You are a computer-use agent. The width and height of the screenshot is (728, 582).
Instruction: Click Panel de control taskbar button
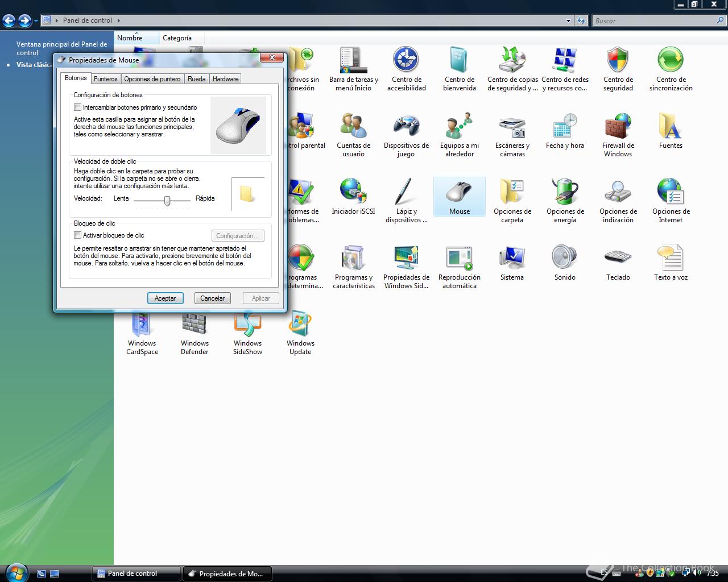click(136, 573)
